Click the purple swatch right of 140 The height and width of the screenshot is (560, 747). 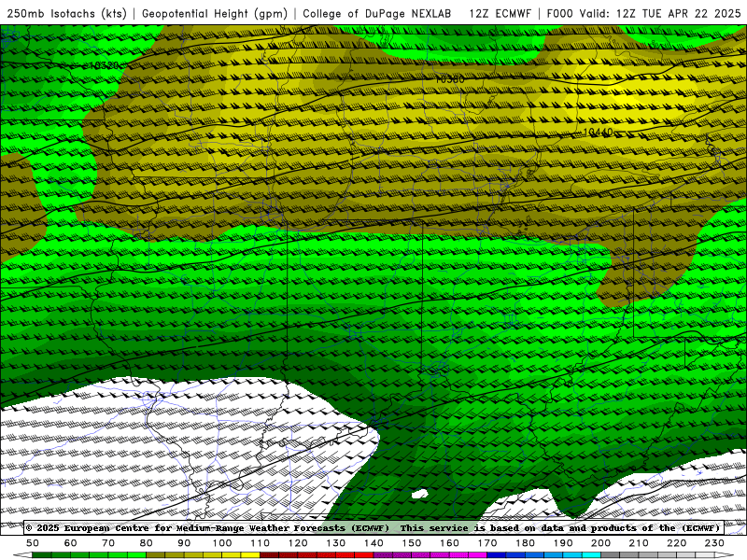coord(383,555)
